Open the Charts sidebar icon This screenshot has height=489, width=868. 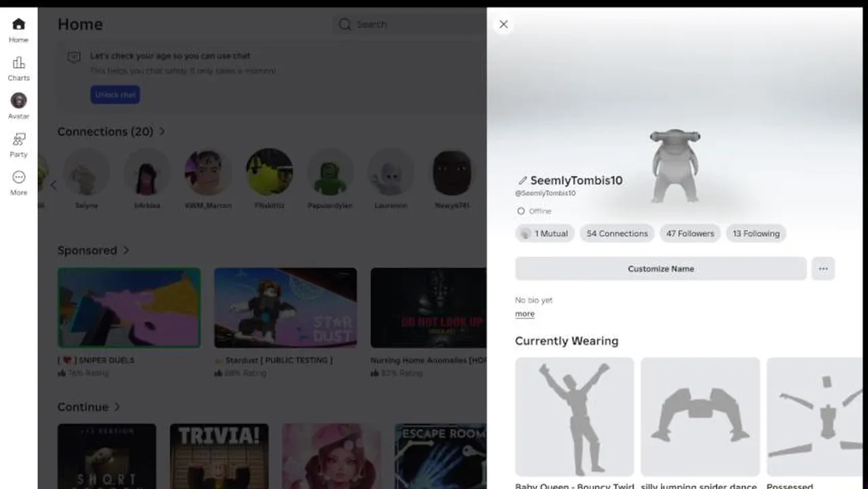18,68
